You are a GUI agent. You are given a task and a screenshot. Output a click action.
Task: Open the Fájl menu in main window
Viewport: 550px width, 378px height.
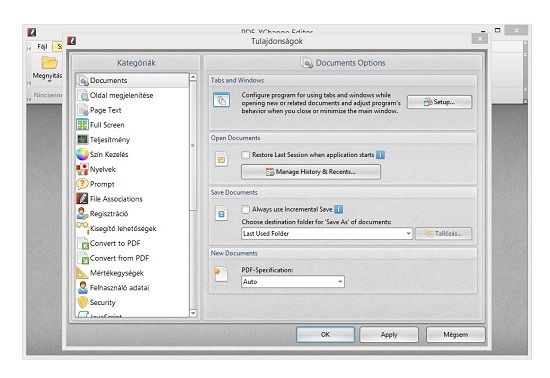click(x=42, y=47)
